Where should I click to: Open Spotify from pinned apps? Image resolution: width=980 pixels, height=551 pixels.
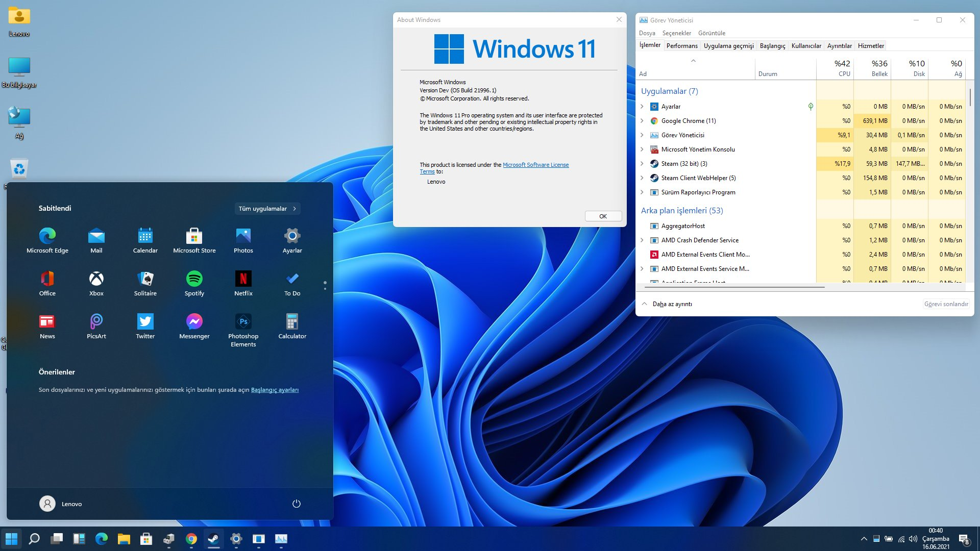(194, 279)
